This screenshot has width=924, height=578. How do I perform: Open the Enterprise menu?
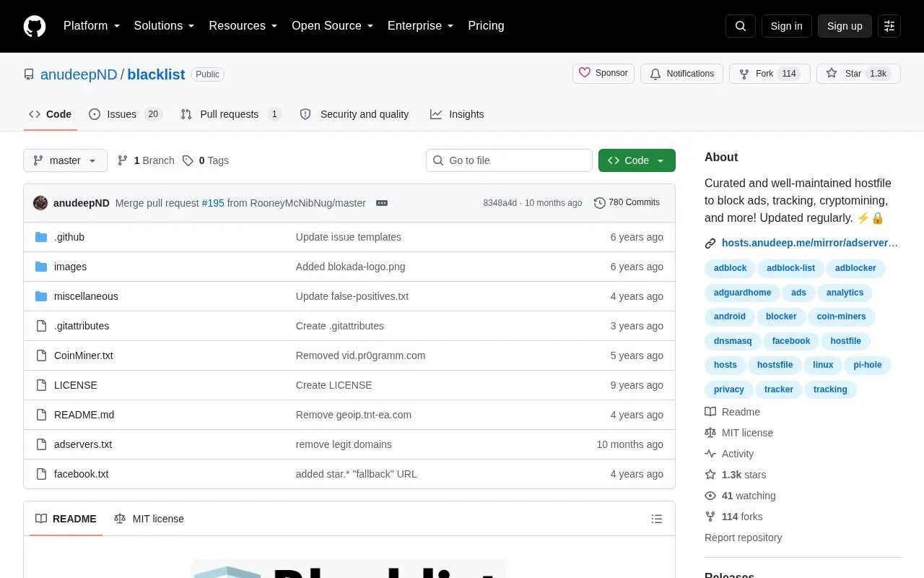421,26
